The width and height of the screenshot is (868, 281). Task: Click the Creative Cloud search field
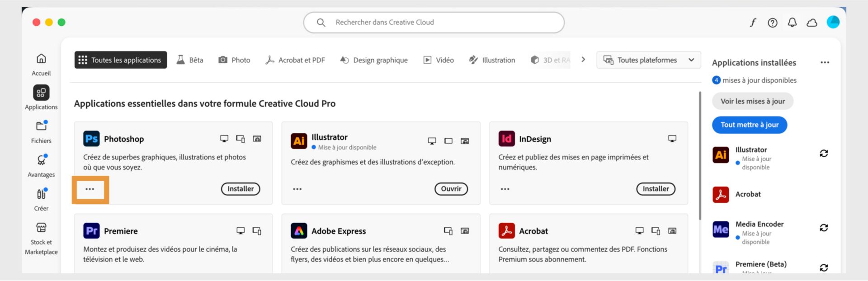(x=434, y=22)
